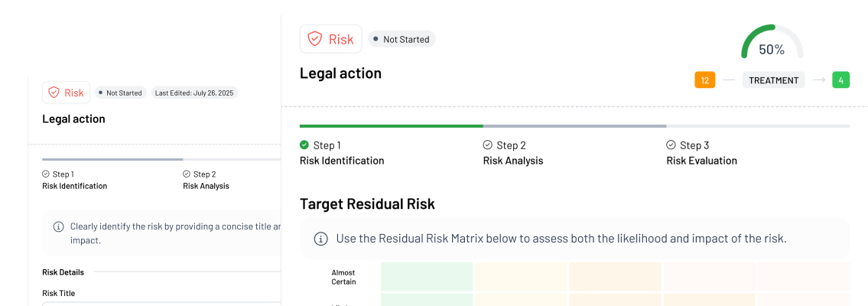Select the green Almost Certain matrix cell
The width and height of the screenshot is (868, 306).
point(427,276)
